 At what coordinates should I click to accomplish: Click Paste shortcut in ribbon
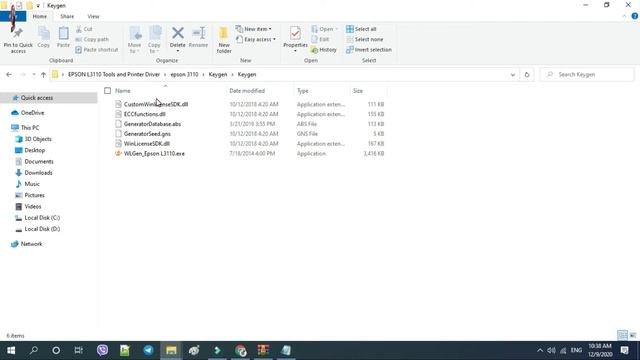pos(97,49)
